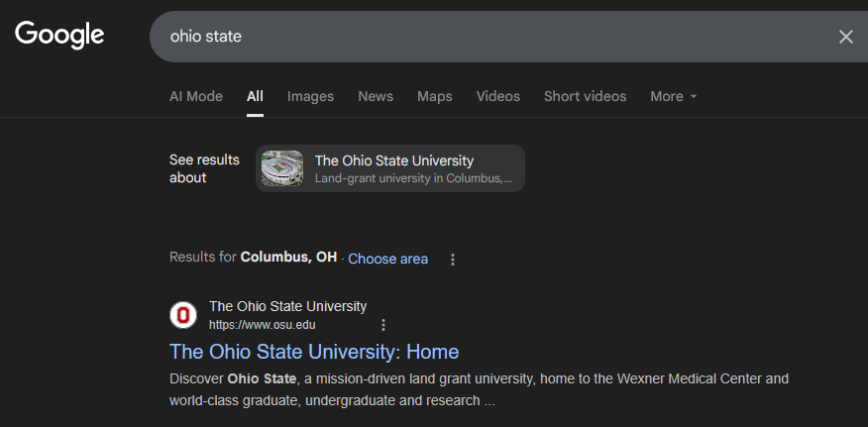
Task: Click the Choose area link
Action: [387, 259]
